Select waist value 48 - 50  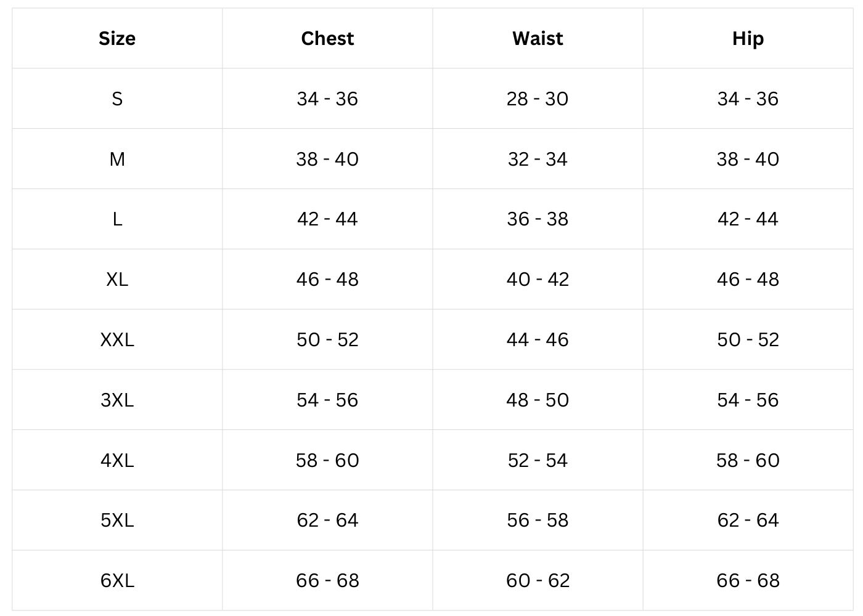[538, 400]
